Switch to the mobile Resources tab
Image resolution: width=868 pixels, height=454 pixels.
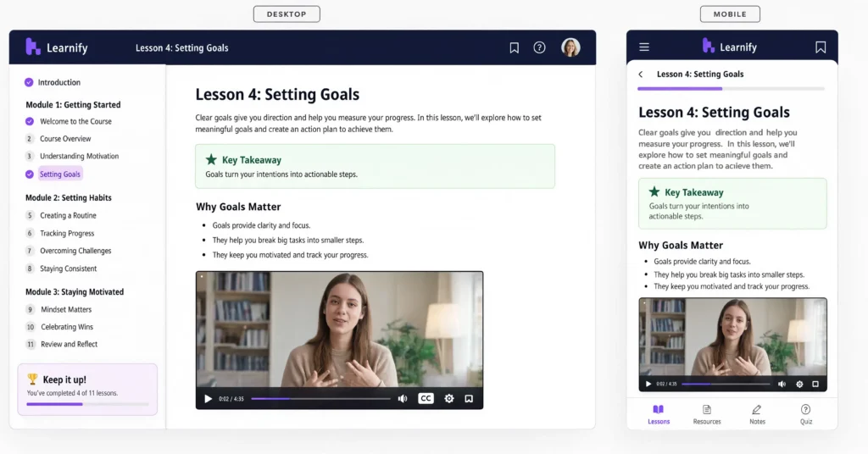707,414
